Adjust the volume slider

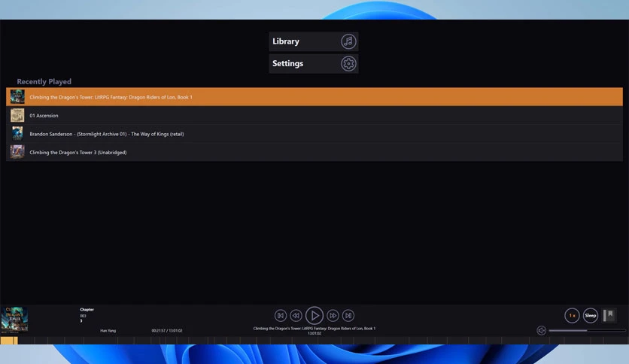[587, 330]
